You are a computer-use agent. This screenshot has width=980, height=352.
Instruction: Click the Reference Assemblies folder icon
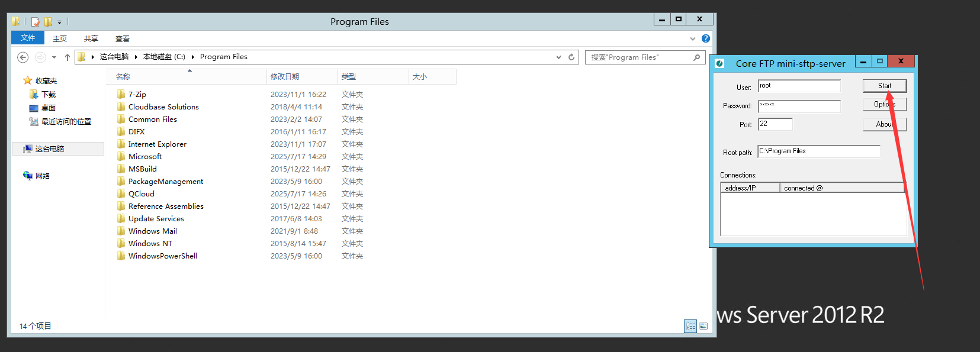[x=121, y=206]
